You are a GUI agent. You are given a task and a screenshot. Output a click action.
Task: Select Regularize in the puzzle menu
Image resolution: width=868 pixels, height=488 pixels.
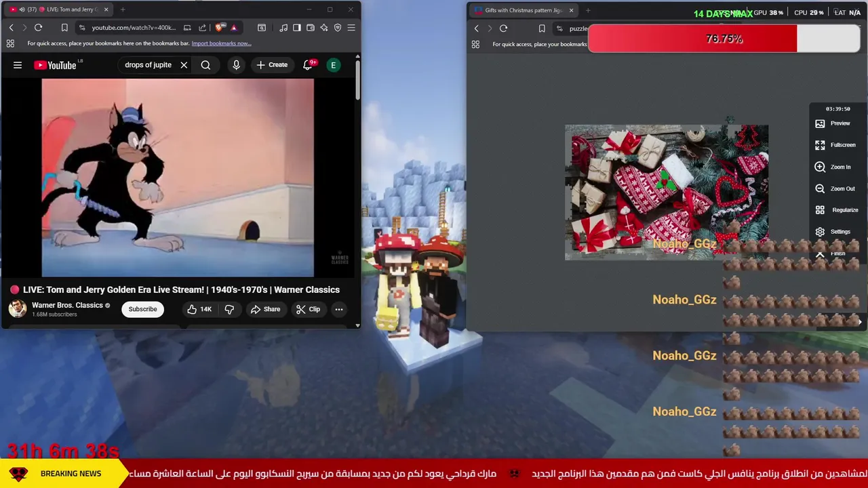tap(837, 210)
